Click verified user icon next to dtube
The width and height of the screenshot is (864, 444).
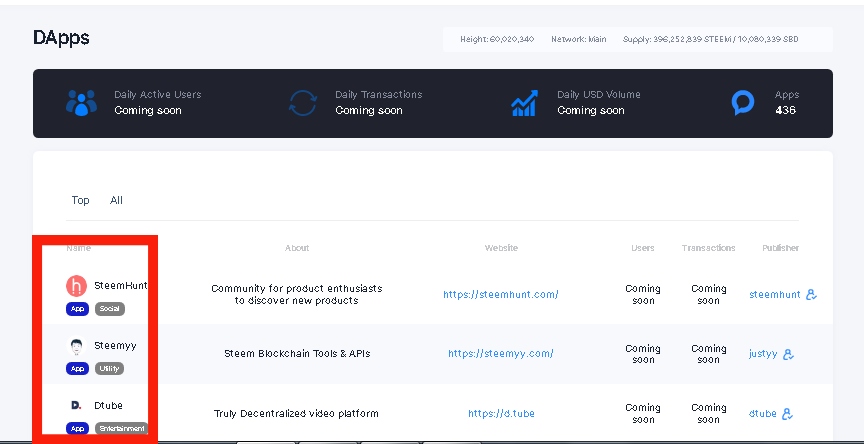click(x=787, y=414)
